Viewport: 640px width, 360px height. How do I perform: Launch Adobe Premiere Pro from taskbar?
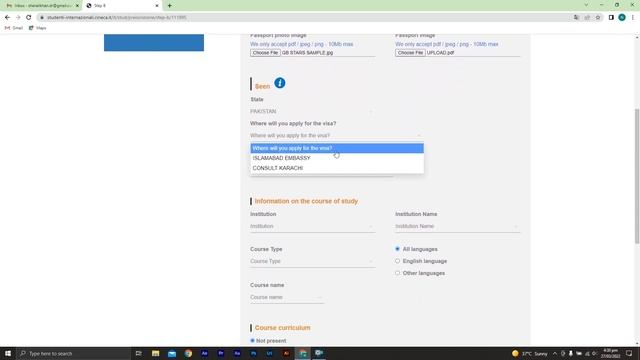(x=221, y=353)
